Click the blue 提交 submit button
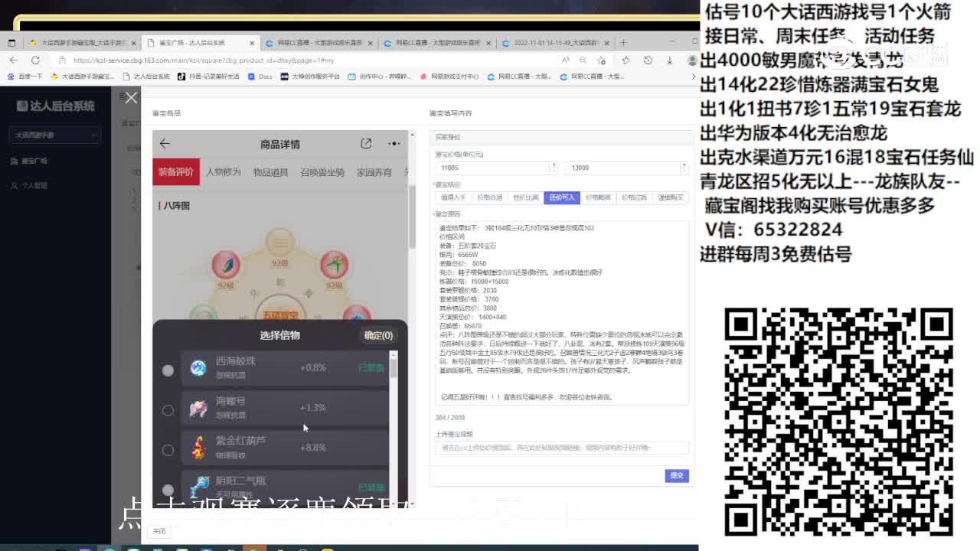 click(x=677, y=475)
